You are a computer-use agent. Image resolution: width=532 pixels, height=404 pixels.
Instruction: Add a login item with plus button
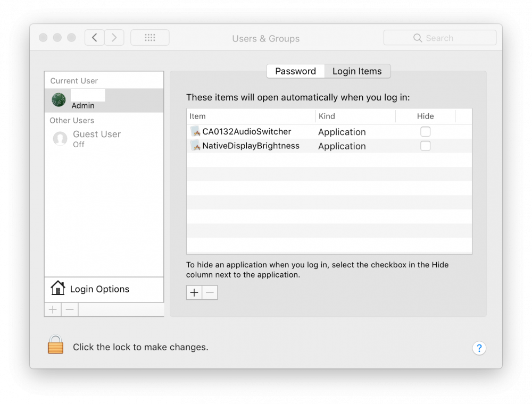tap(194, 292)
